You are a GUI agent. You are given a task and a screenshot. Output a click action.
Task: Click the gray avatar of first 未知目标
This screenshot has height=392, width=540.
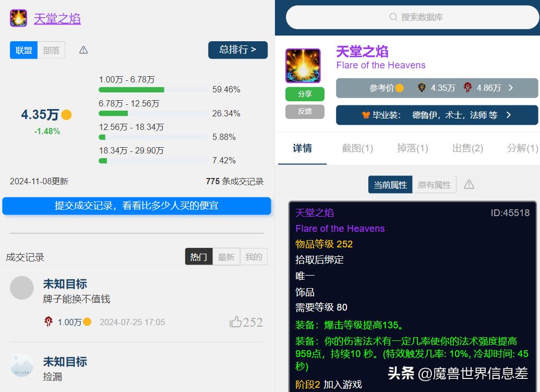coord(22,288)
